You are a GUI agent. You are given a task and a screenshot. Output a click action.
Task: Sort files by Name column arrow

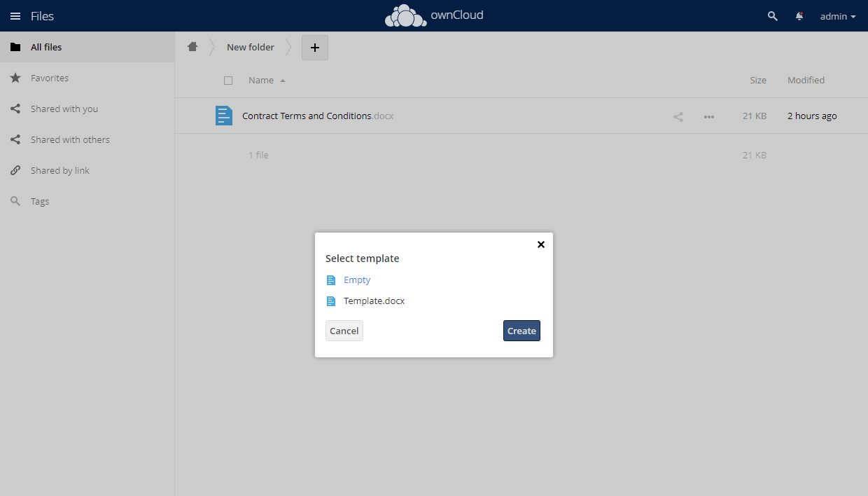[x=283, y=81]
